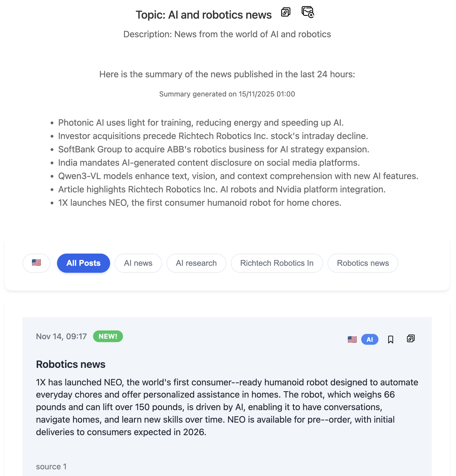
Task: Open the Robotics news post title
Action: coord(71,364)
